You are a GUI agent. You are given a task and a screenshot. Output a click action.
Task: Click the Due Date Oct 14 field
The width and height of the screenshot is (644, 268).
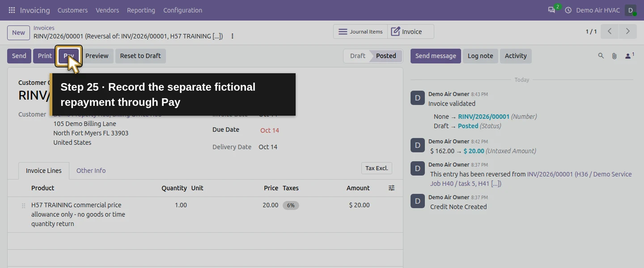pos(270,130)
